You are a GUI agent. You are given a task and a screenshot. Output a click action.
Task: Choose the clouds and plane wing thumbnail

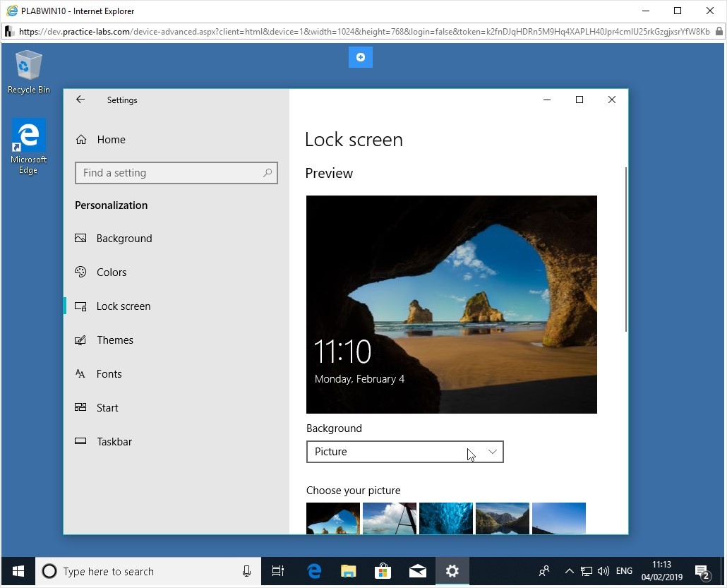[x=390, y=518]
